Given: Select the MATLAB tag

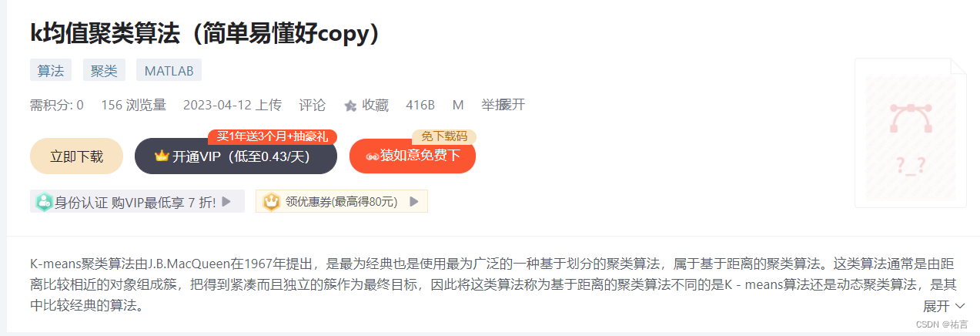Looking at the screenshot, I should click(x=169, y=71).
